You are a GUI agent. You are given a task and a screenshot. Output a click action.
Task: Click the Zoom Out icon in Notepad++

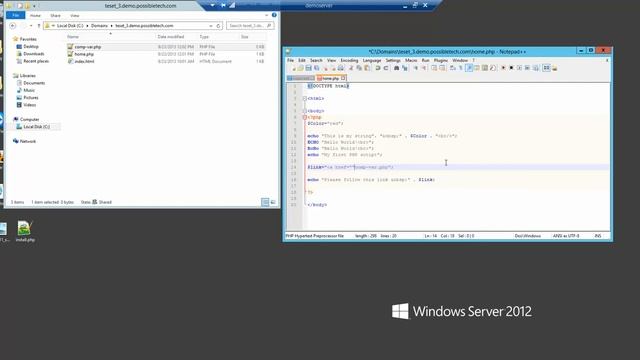424,68
